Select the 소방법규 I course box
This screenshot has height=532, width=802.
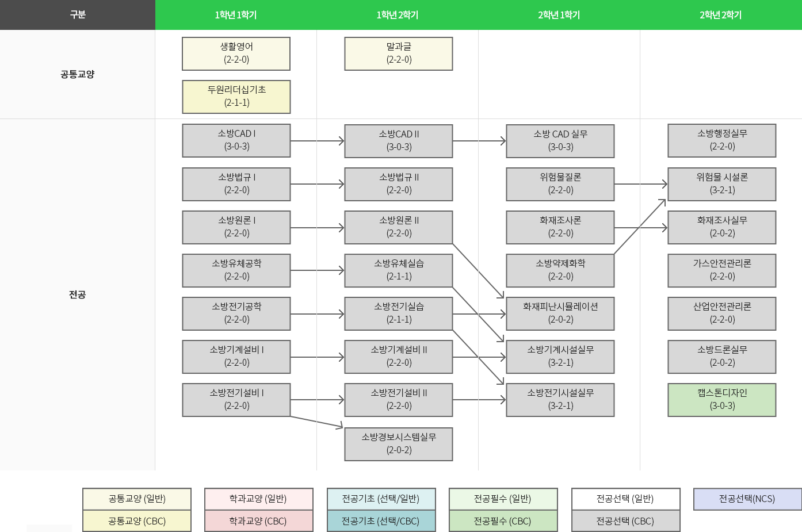(x=236, y=184)
